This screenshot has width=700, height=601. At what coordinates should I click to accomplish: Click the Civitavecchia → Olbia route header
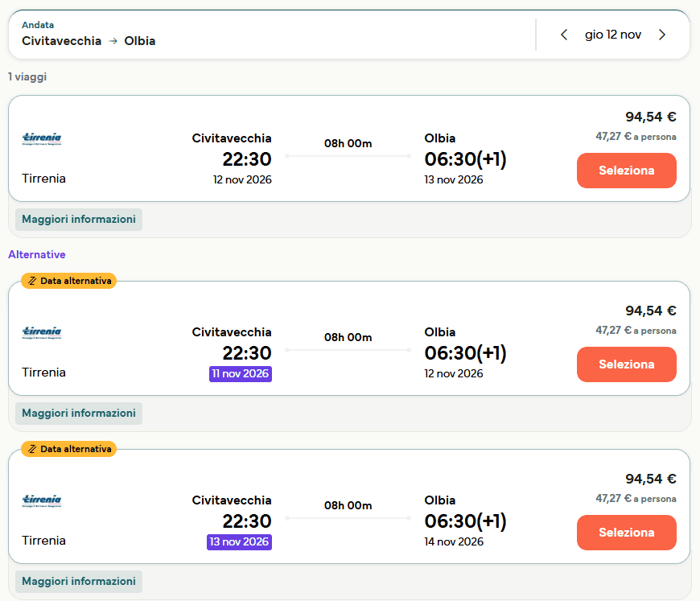[x=89, y=41]
